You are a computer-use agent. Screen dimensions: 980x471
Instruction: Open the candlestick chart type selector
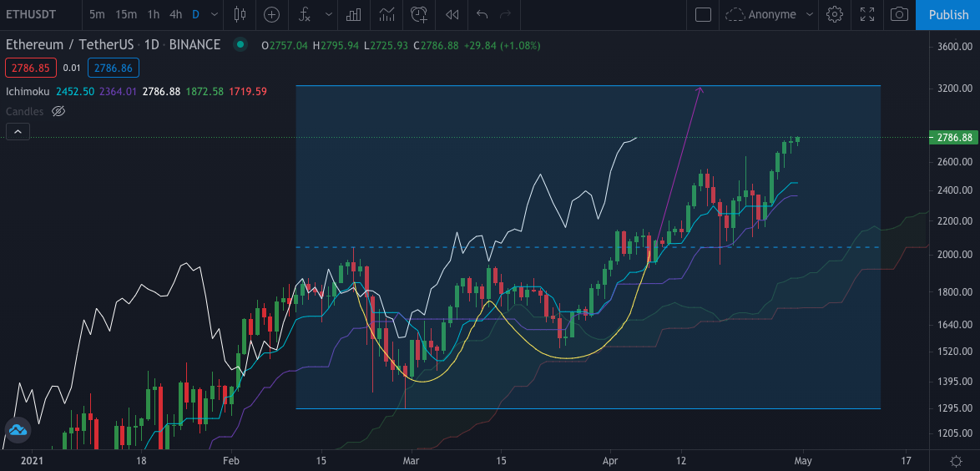[x=240, y=14]
